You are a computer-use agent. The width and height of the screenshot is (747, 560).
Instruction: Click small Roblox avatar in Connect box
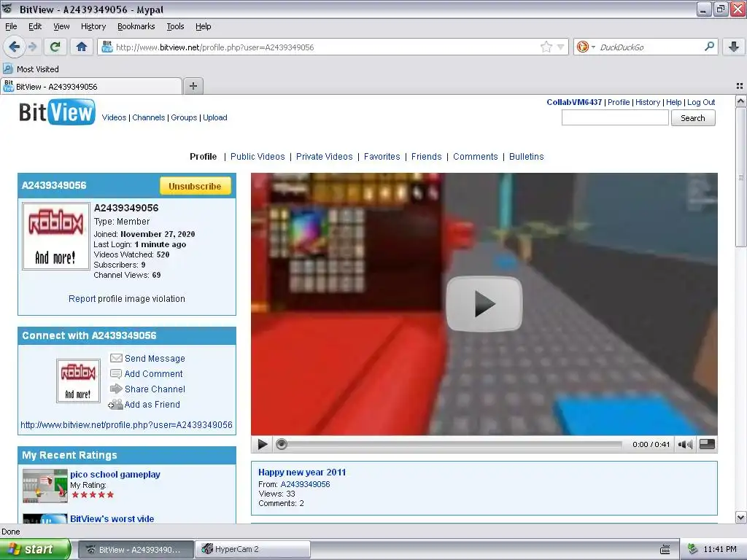(x=78, y=381)
